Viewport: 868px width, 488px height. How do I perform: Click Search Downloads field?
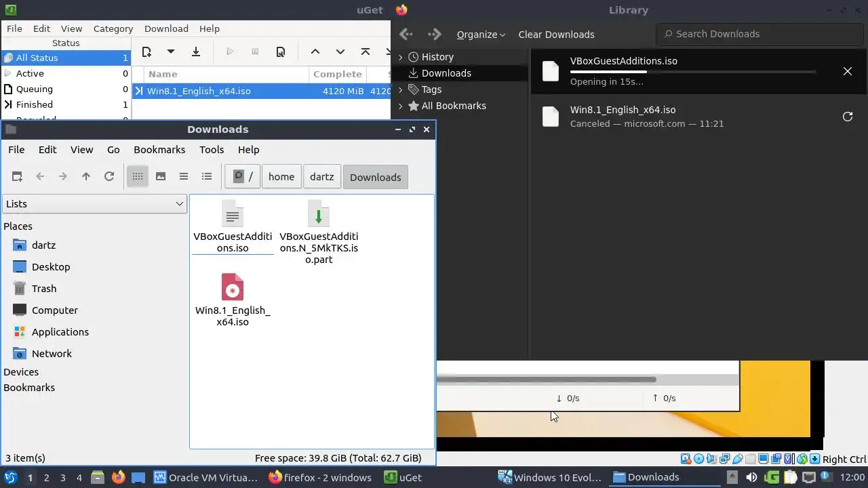pos(759,34)
